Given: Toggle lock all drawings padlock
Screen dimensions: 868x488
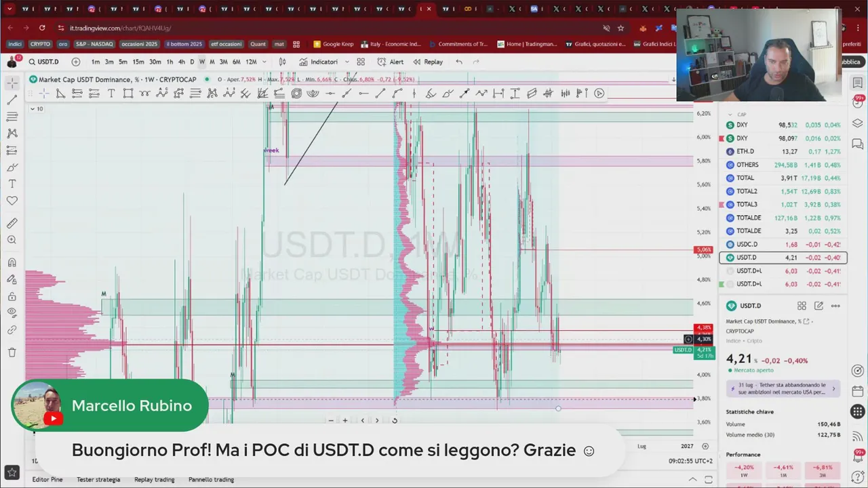Looking at the screenshot, I should [x=12, y=296].
